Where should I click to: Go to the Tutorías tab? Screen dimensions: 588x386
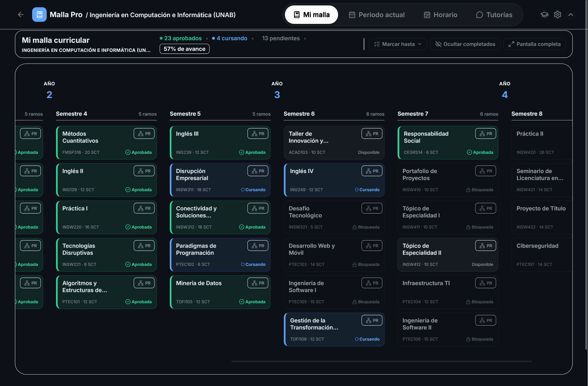[x=494, y=15]
